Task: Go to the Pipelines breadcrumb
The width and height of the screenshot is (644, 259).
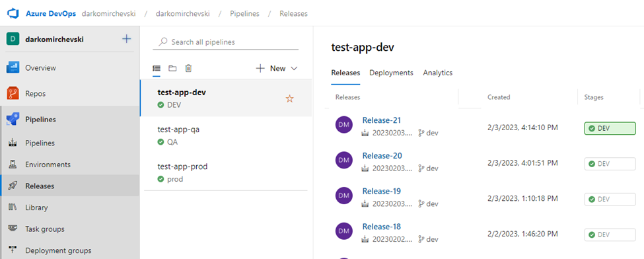Action: click(x=244, y=14)
